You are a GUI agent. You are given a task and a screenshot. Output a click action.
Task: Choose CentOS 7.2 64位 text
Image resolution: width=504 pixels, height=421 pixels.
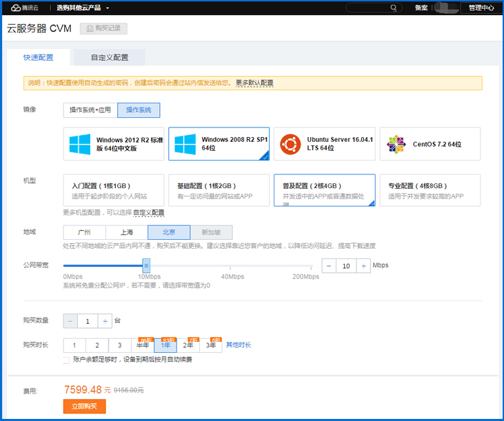[437, 144]
